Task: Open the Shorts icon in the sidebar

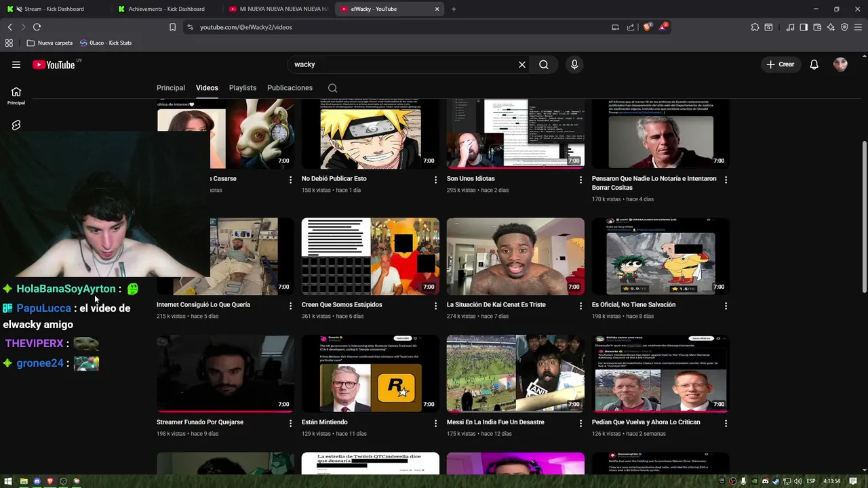Action: [16, 125]
